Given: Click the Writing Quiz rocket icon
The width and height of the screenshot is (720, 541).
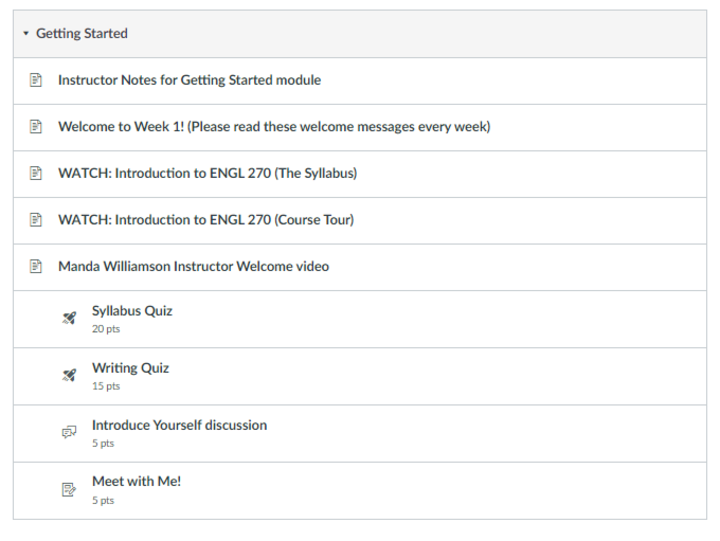Looking at the screenshot, I should pyautogui.click(x=69, y=376).
